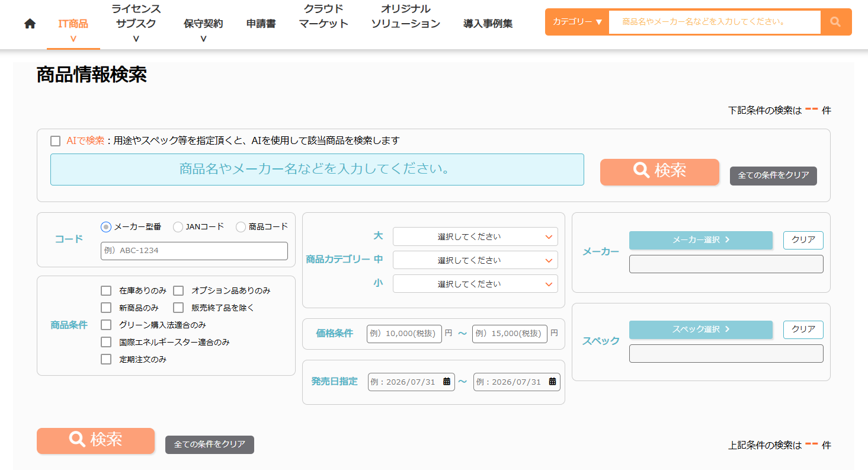Open the 中 category dropdown

tap(475, 260)
